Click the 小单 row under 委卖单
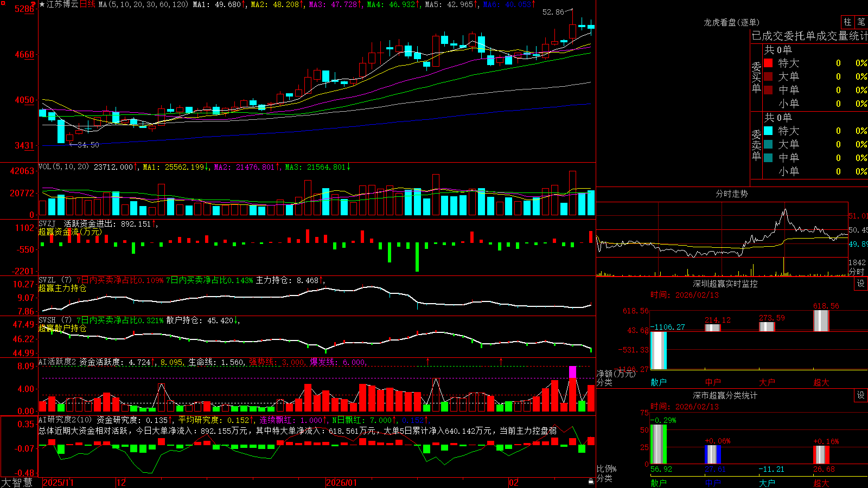Image resolution: width=868 pixels, height=488 pixels. coord(815,171)
